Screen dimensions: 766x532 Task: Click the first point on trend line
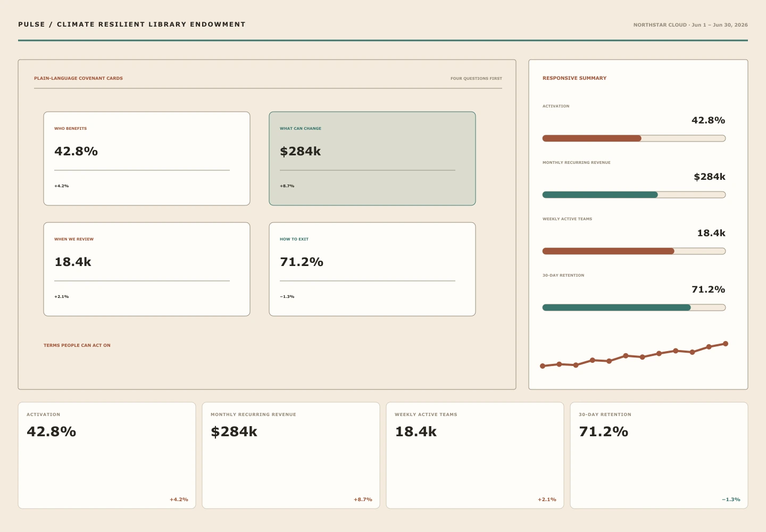(543, 366)
